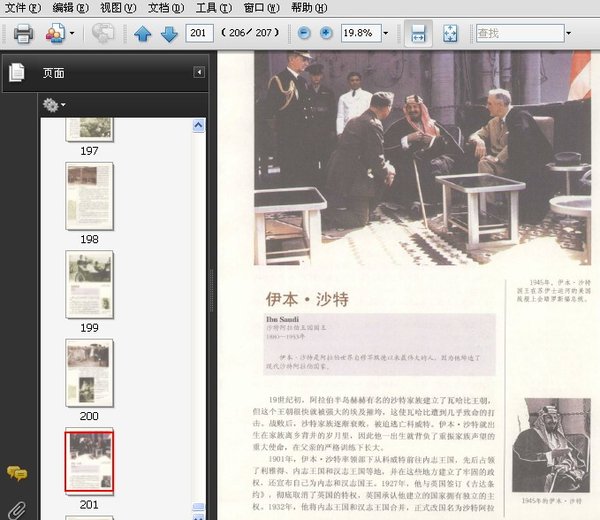Click the thumbnail scrollbar thumb near bottom

click(x=198, y=506)
